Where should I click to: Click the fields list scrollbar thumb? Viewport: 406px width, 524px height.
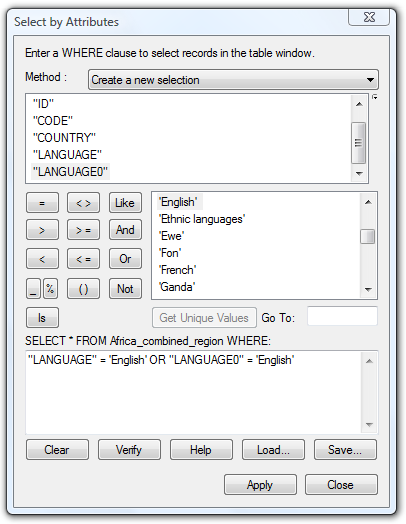point(359,143)
